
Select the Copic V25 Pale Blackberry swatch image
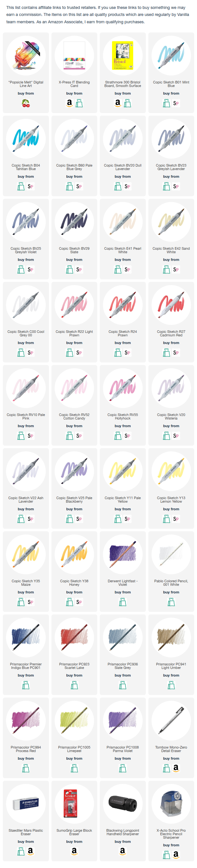[x=74, y=471]
